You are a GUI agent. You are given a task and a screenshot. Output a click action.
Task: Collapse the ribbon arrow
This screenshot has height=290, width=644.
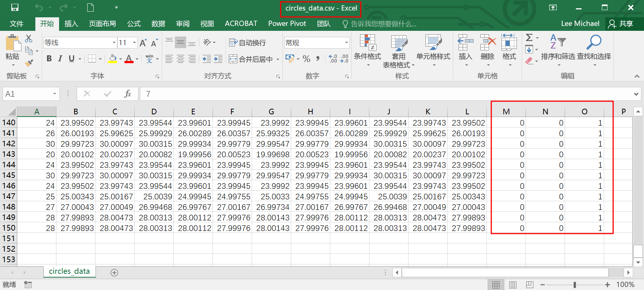click(x=637, y=76)
